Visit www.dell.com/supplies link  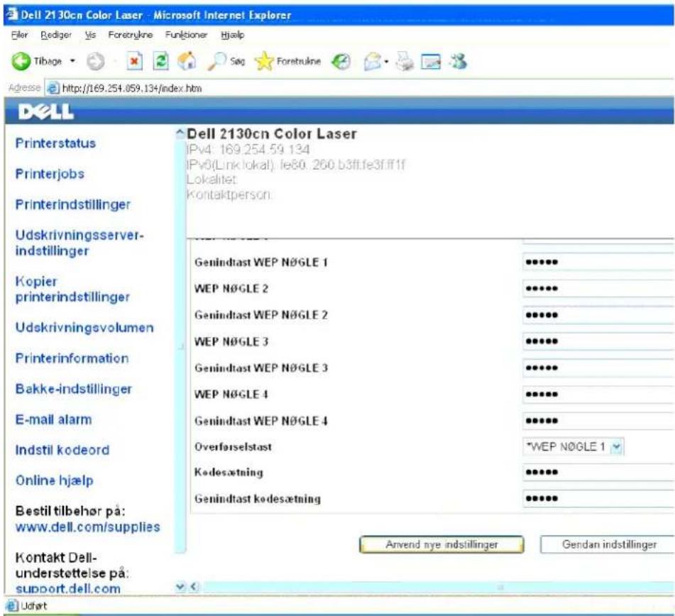point(88,527)
